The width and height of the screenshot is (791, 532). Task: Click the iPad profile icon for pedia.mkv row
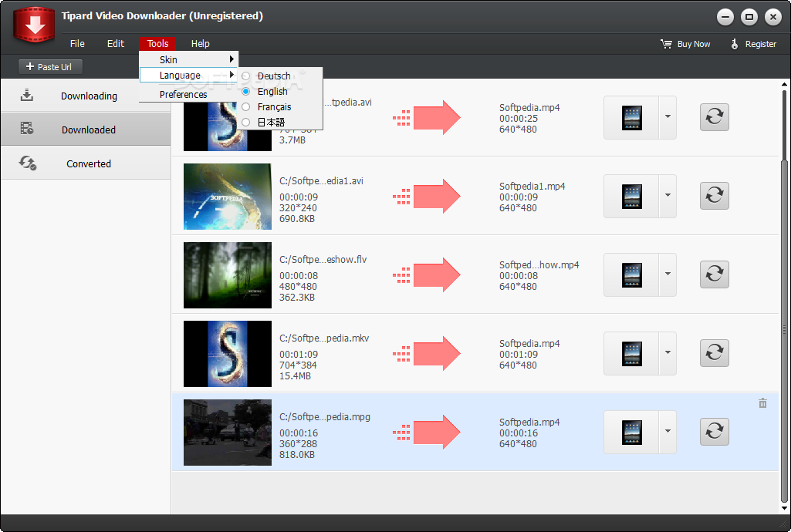pos(631,353)
